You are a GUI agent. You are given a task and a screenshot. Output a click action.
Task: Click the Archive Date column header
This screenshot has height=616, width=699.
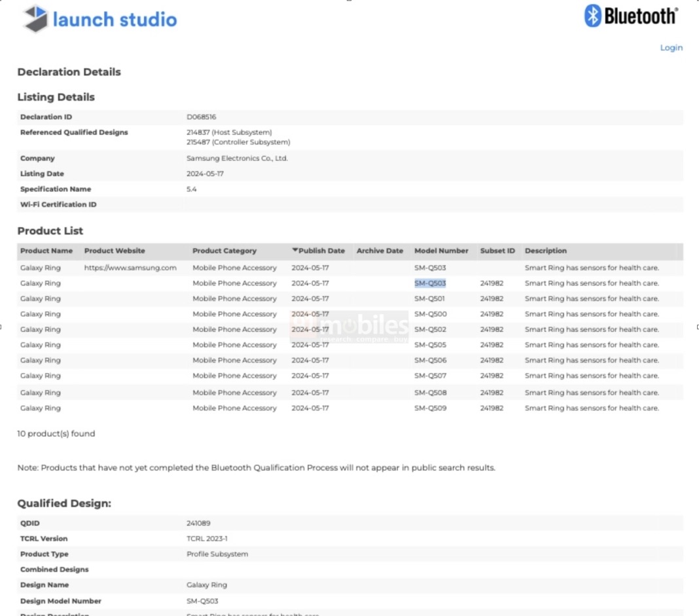[x=380, y=251]
